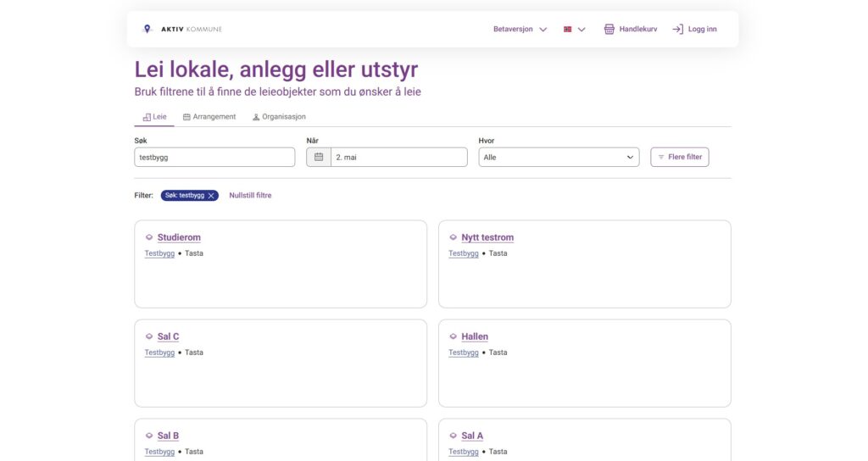Screen dimensions: 868x461
Task: Expand the Betaversjon dropdown
Action: click(x=520, y=30)
